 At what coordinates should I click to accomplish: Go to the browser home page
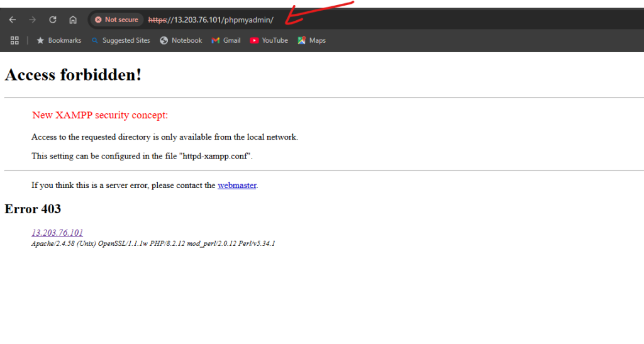pyautogui.click(x=73, y=19)
